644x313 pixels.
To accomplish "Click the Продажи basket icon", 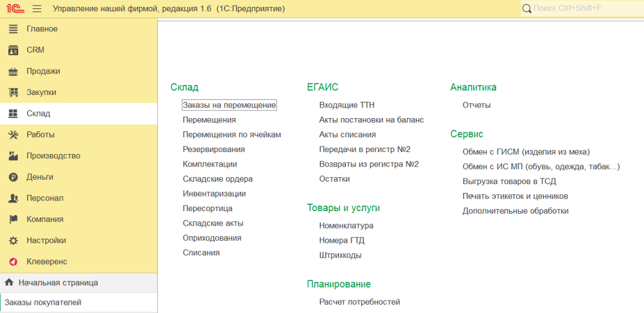I will [x=14, y=72].
